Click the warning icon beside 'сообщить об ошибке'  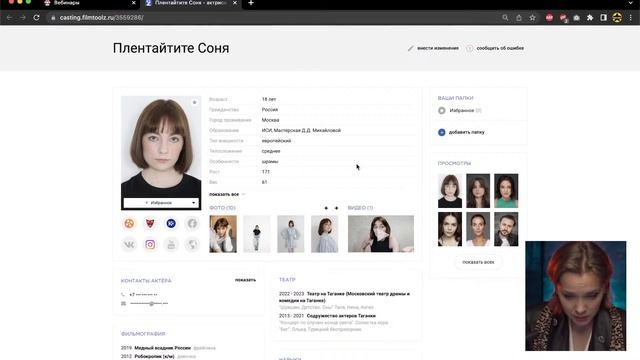[469, 48]
